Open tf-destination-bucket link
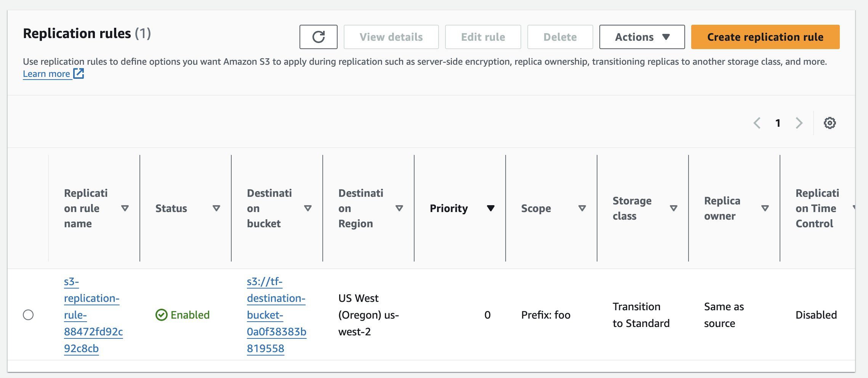 (x=276, y=315)
